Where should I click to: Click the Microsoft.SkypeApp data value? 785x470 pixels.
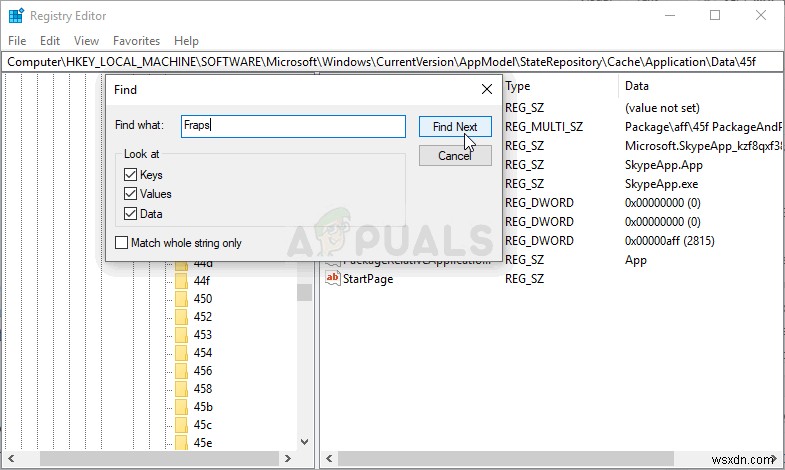[x=703, y=146]
